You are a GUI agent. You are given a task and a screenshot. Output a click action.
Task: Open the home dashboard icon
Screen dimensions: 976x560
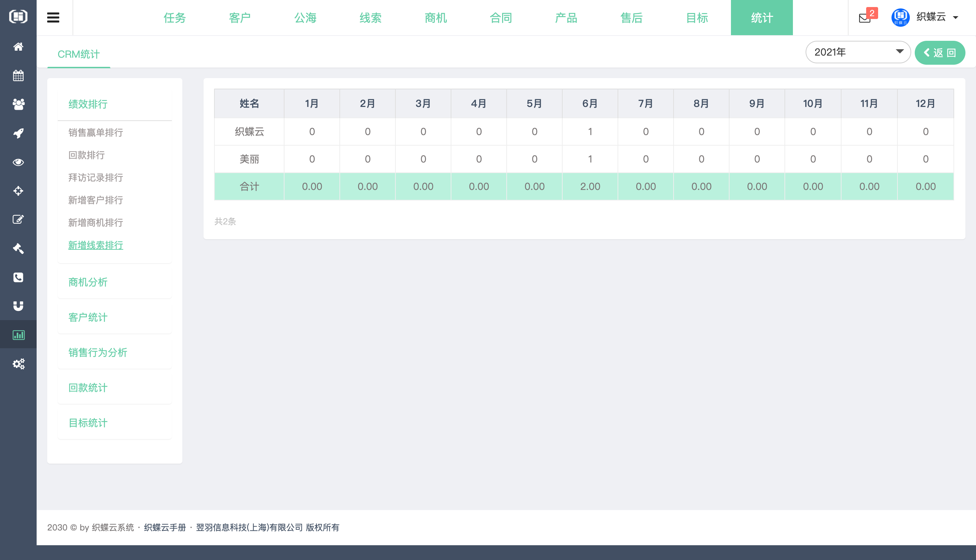(18, 46)
